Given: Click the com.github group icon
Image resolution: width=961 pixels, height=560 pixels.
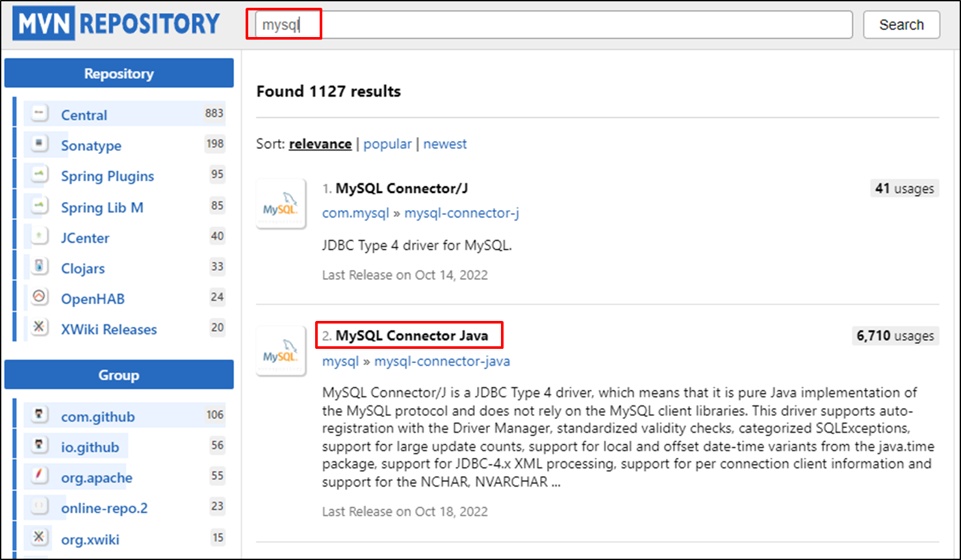Looking at the screenshot, I should (40, 414).
